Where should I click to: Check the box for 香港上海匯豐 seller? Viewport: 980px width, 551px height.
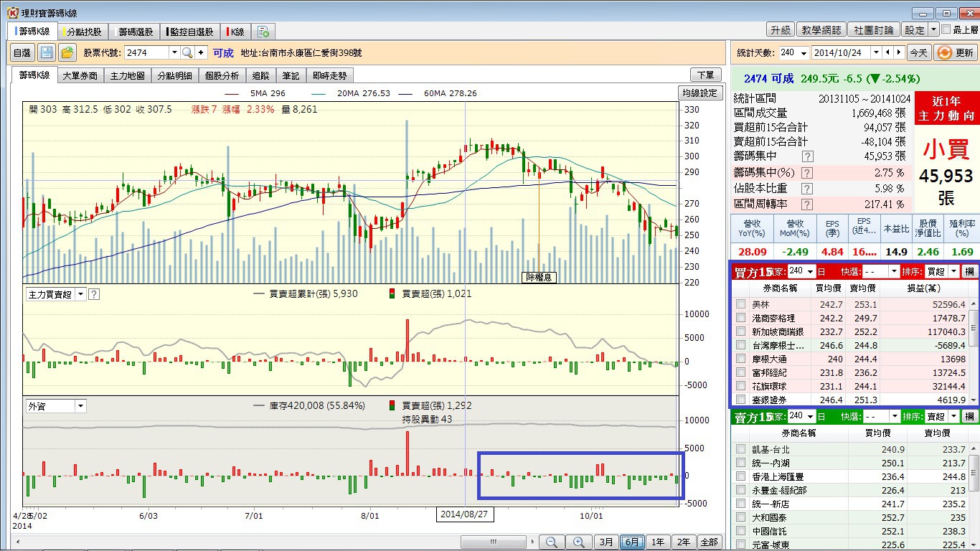pyautogui.click(x=740, y=476)
